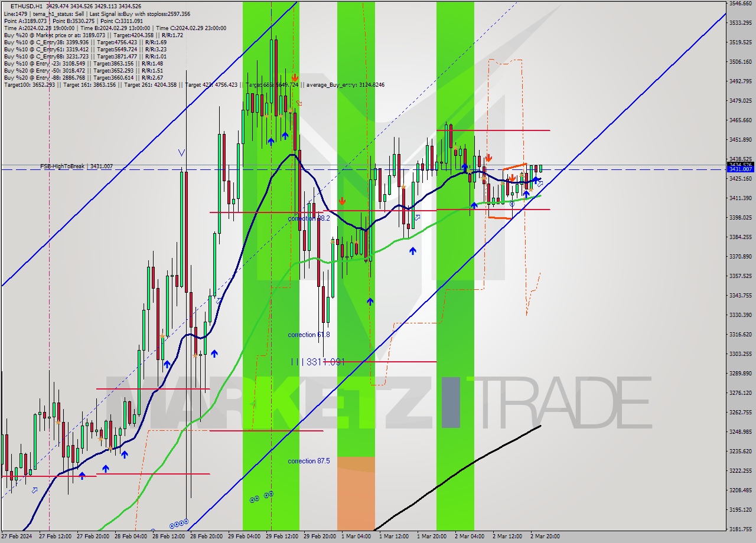Image resolution: width=756 pixels, height=543 pixels.
Task: Click the '1 Mar 20:00' time axis label
Action: tap(432, 537)
